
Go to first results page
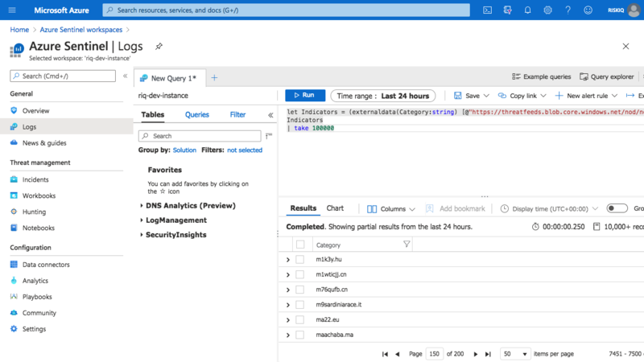pyautogui.click(x=385, y=354)
